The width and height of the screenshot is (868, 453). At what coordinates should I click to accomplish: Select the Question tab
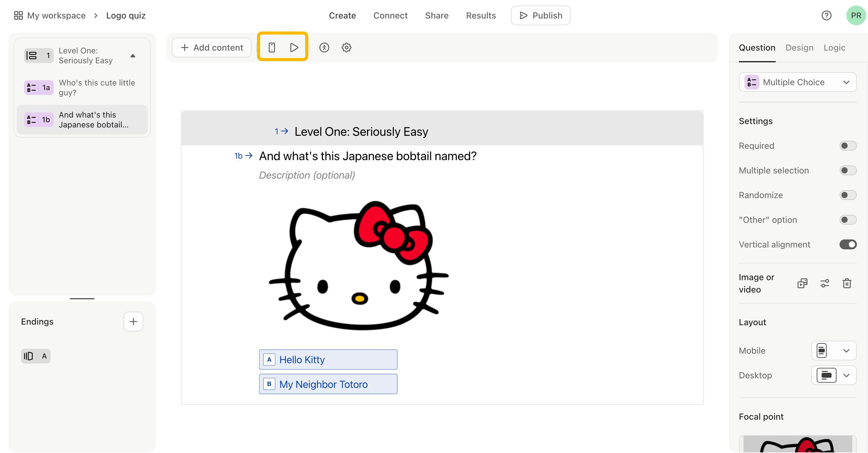(x=757, y=48)
